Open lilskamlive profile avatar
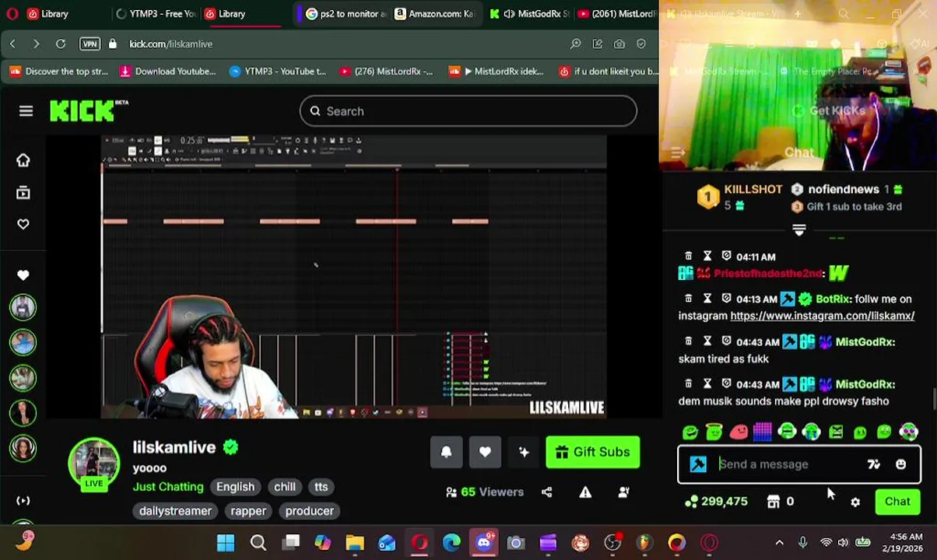Screen dimensions: 937x560 point(93,463)
